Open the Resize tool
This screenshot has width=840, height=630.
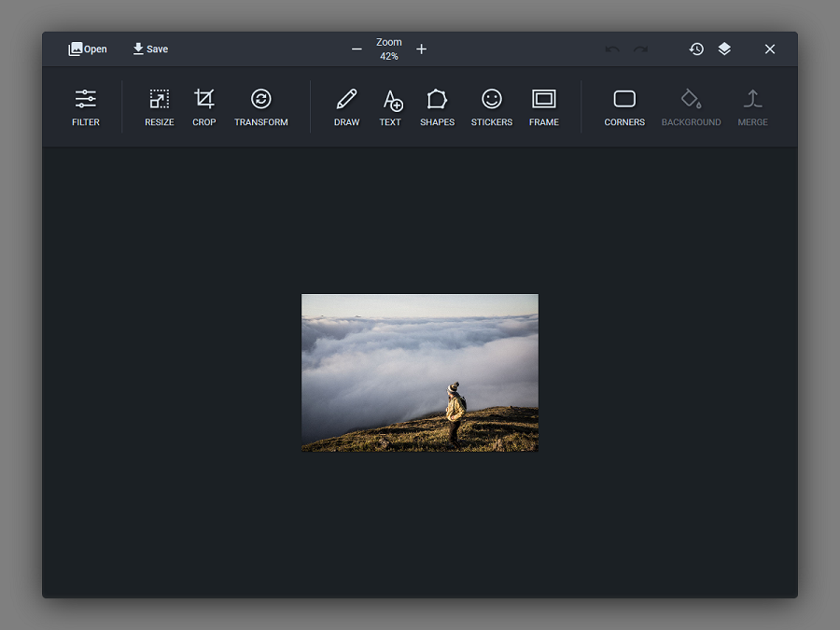tap(158, 105)
